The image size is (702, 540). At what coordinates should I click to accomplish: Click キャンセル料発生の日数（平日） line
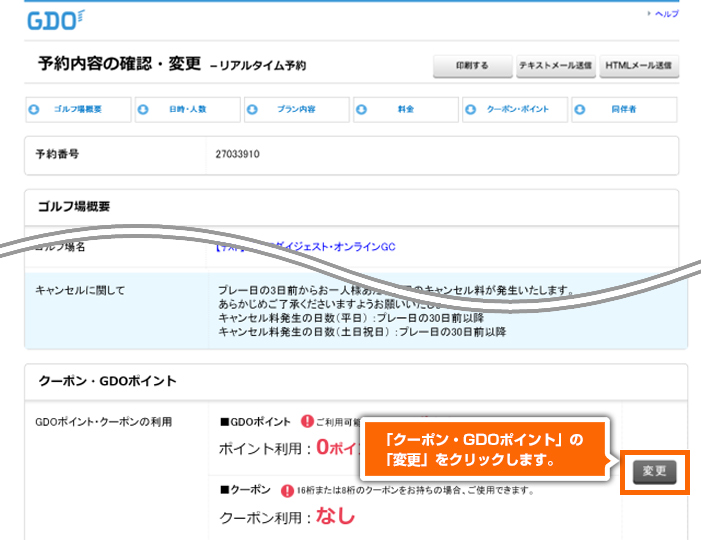point(351,318)
